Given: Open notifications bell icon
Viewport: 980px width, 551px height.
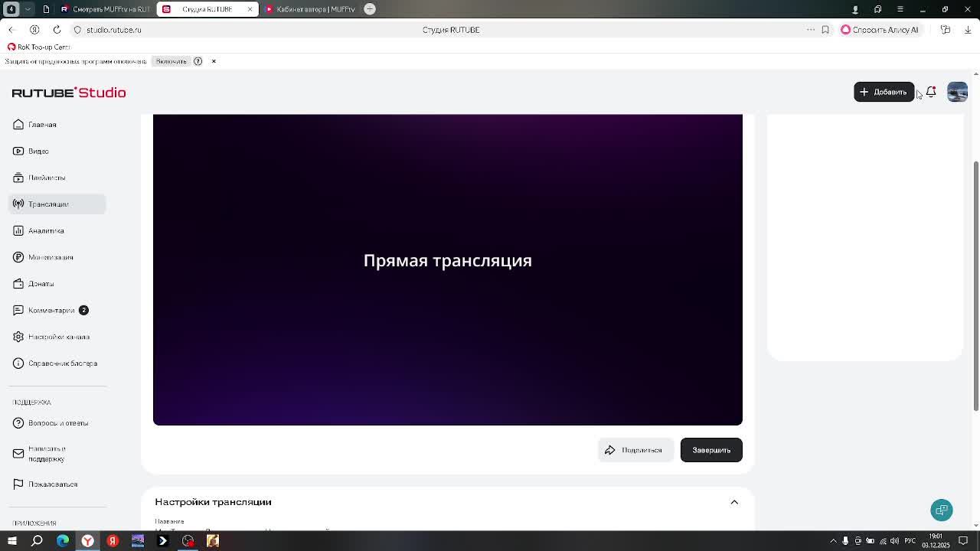Looking at the screenshot, I should pos(931,92).
